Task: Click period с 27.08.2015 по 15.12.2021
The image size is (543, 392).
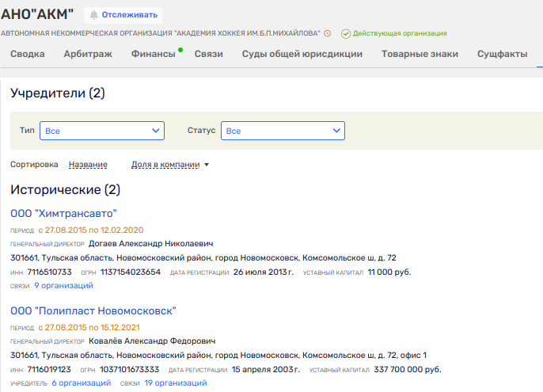Action: [x=89, y=328]
